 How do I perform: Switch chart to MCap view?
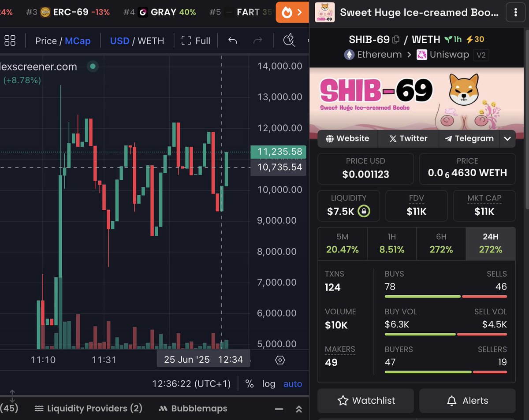tap(78, 41)
